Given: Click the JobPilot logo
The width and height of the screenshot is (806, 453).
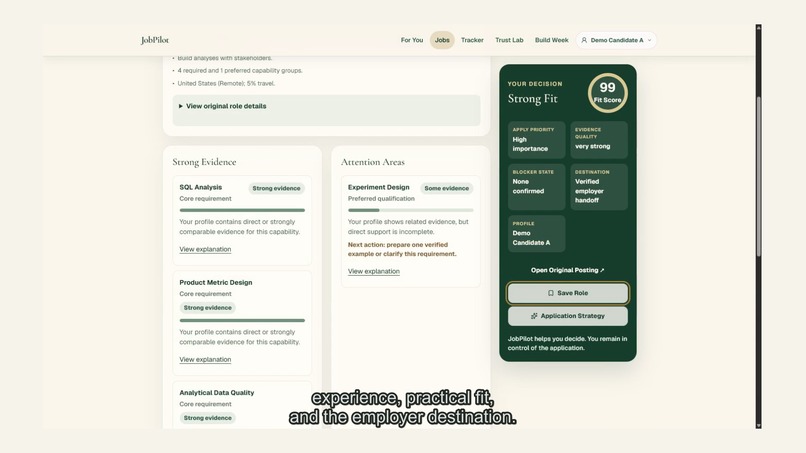Looking at the screenshot, I should pos(155,40).
